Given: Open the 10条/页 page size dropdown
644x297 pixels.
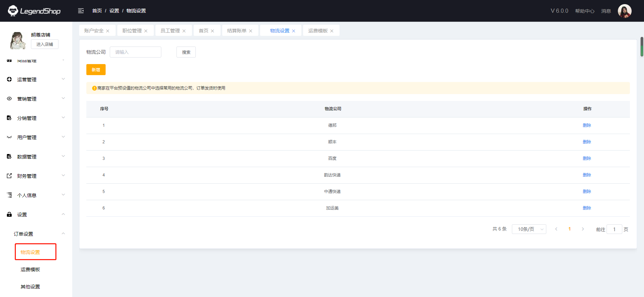Looking at the screenshot, I should (x=529, y=229).
